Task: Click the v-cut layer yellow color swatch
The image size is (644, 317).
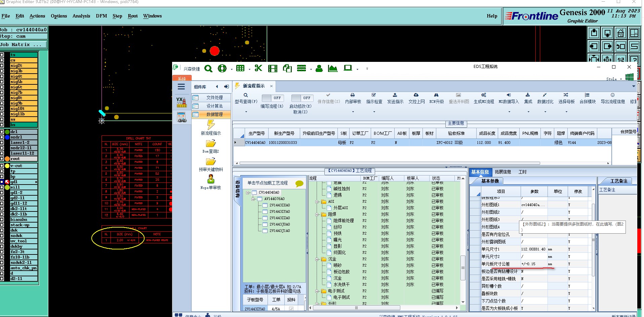Action: point(7,166)
